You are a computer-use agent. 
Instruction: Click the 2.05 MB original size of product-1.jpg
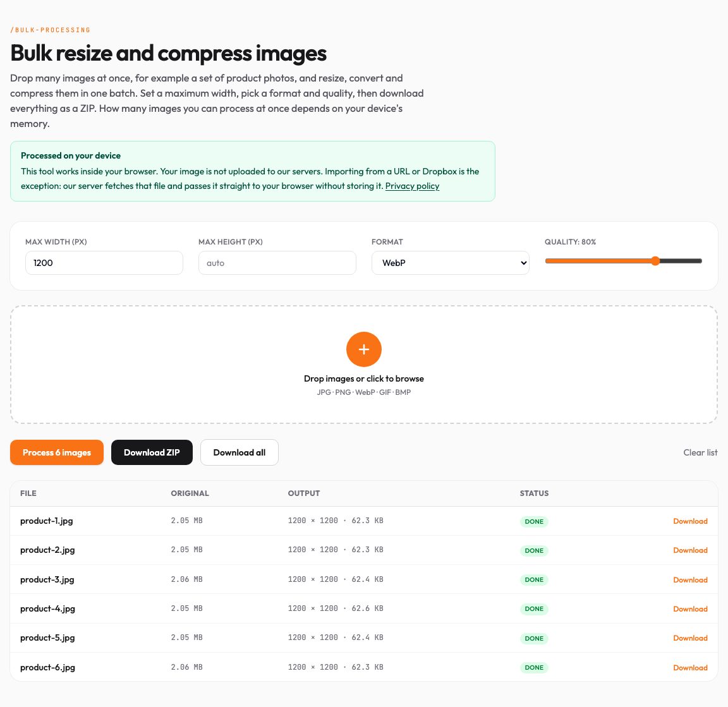click(x=186, y=521)
